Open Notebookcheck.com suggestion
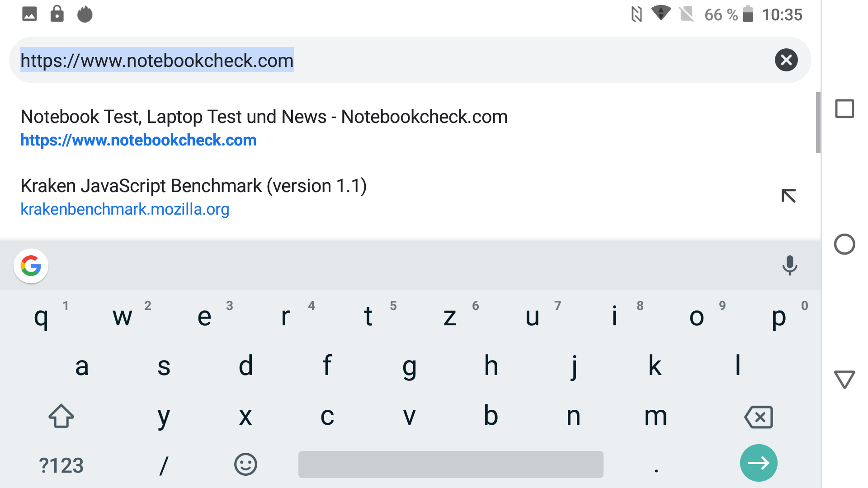 264,128
